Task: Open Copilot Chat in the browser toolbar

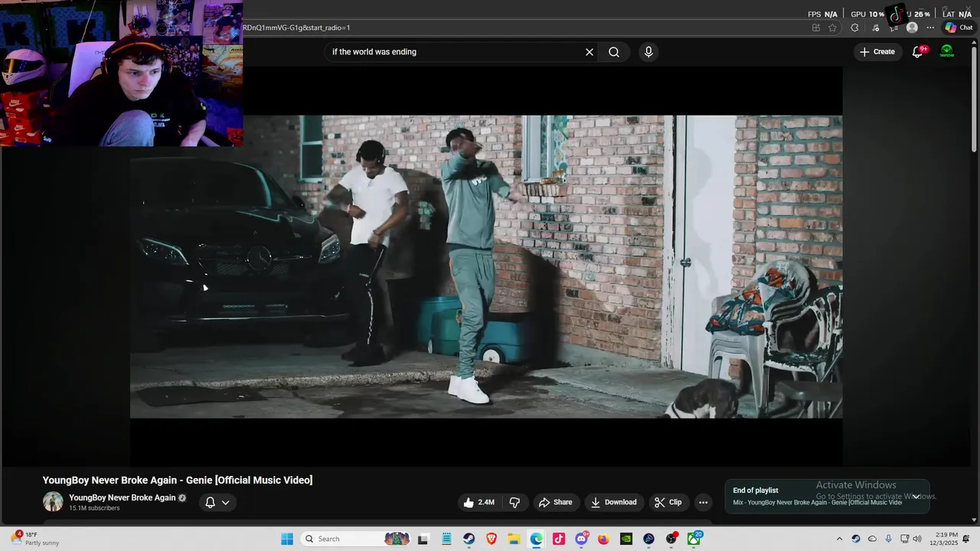Action: pos(959,28)
